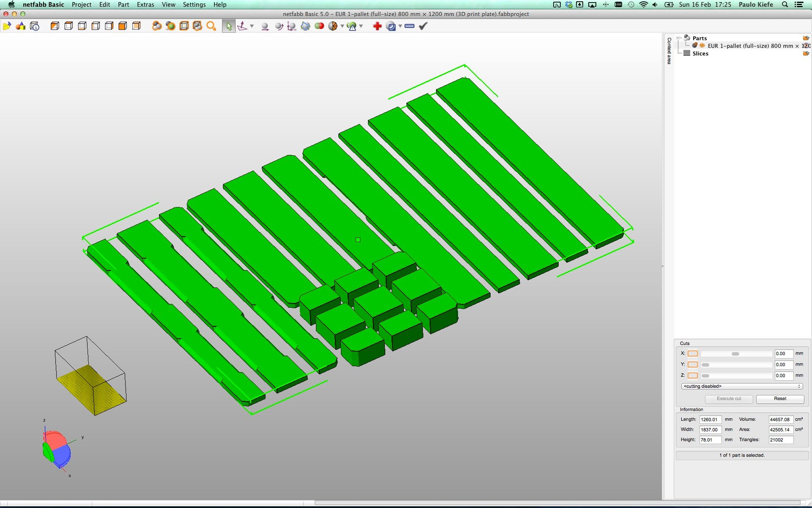Click the red cross repair icon

coord(377,26)
